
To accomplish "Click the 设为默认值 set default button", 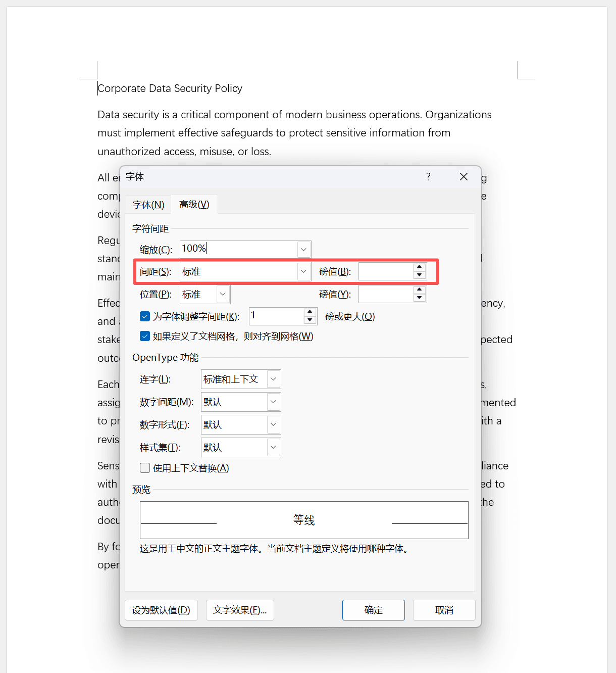I will point(161,610).
